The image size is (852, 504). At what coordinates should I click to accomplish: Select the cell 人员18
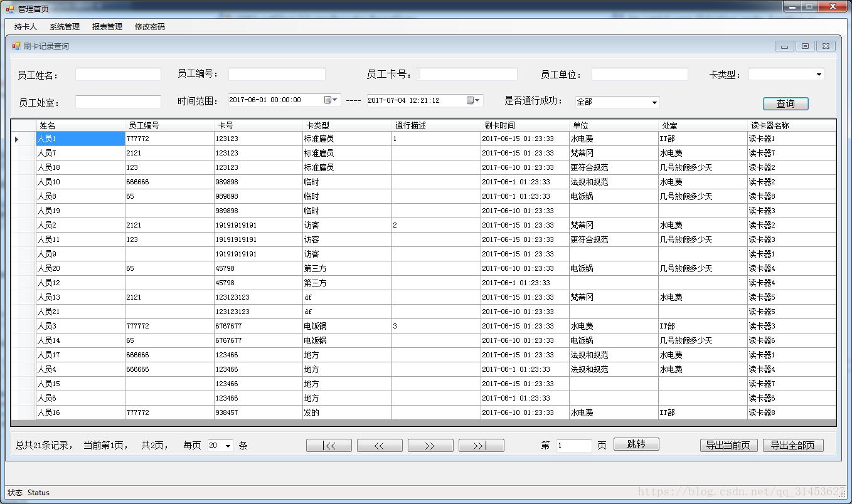click(80, 167)
